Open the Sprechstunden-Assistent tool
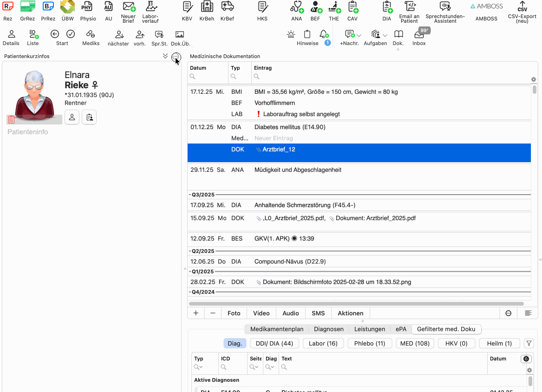 point(445,7)
